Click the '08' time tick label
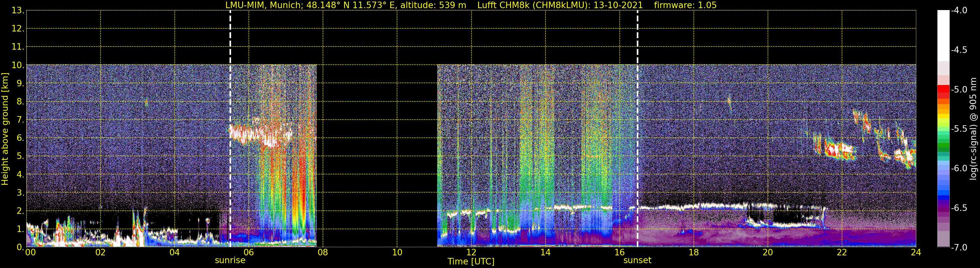980x268 pixels. point(323,252)
